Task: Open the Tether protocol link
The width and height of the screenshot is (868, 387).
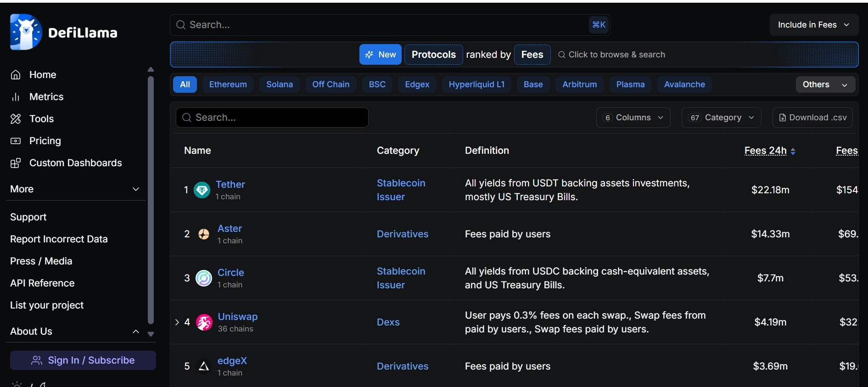Action: point(230,185)
